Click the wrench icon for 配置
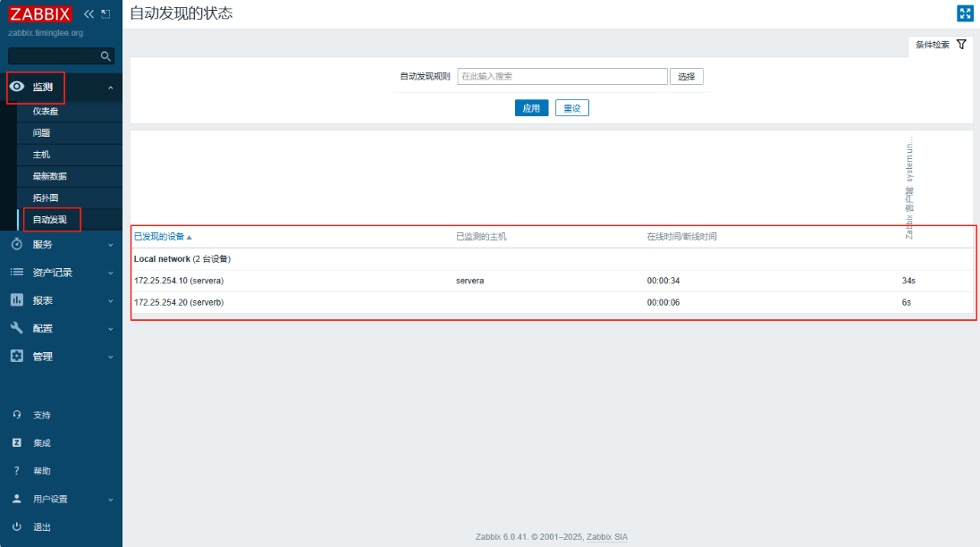Viewport: 980px width, 547px height. [x=17, y=328]
